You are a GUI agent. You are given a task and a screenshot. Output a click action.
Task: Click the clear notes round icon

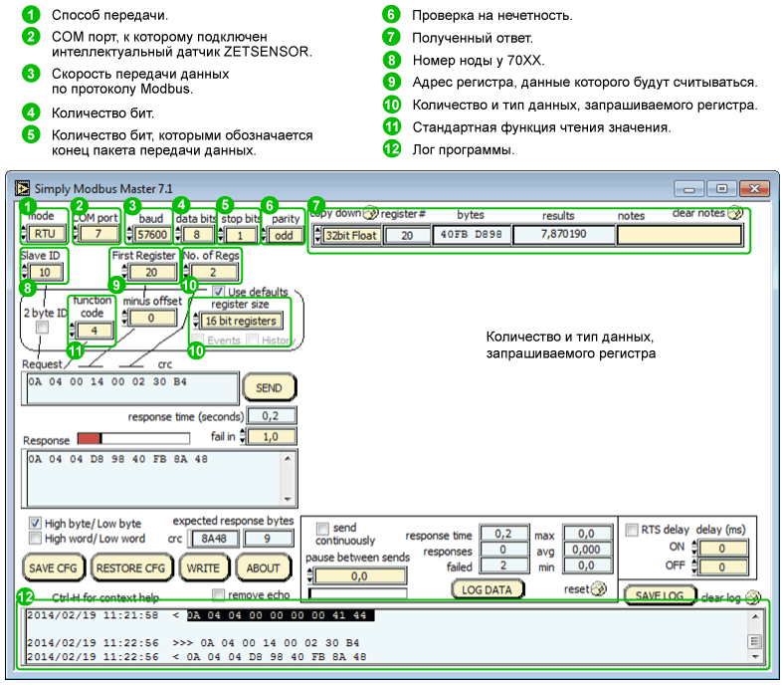click(x=735, y=213)
